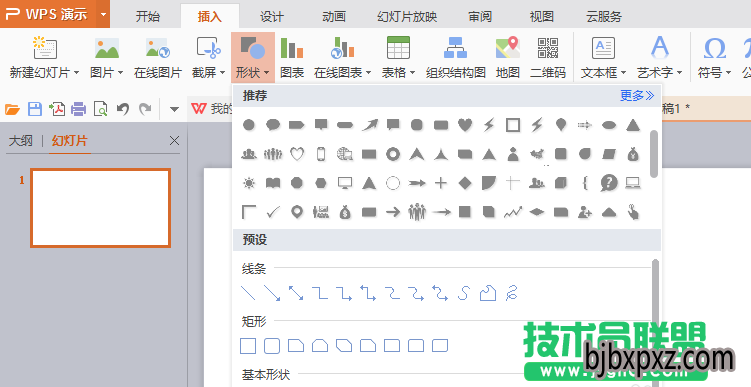The image size is (751, 387).
Task: Expand the 符号 dropdown arrow
Action: coord(728,73)
